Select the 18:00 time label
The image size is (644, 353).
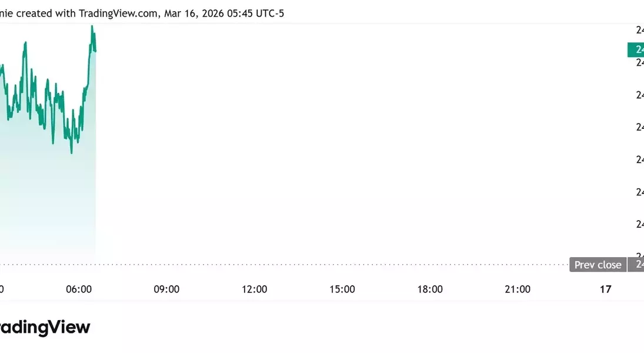(430, 289)
